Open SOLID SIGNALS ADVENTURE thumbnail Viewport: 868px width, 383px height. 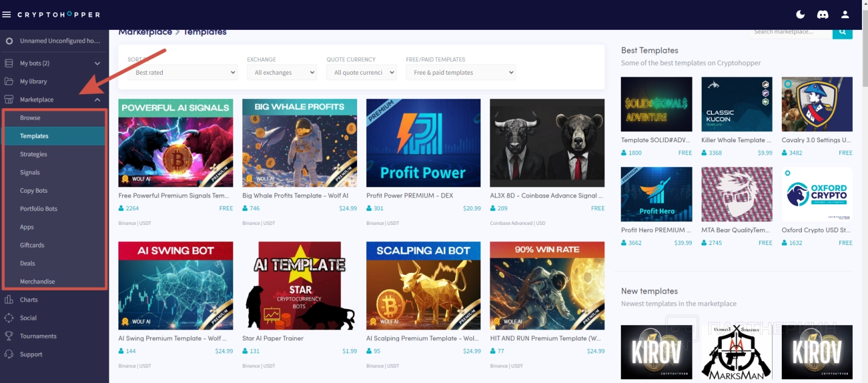(657, 104)
